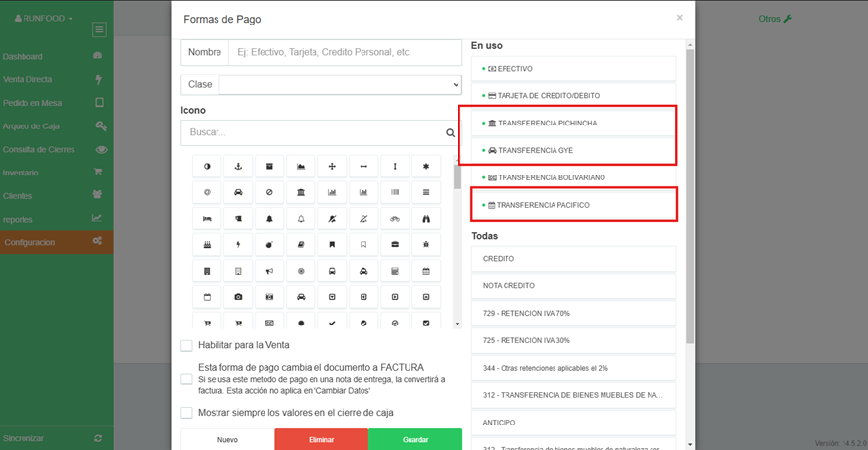The image size is (868, 450).
Task: Select the binoculars icon
Action: pos(426,219)
